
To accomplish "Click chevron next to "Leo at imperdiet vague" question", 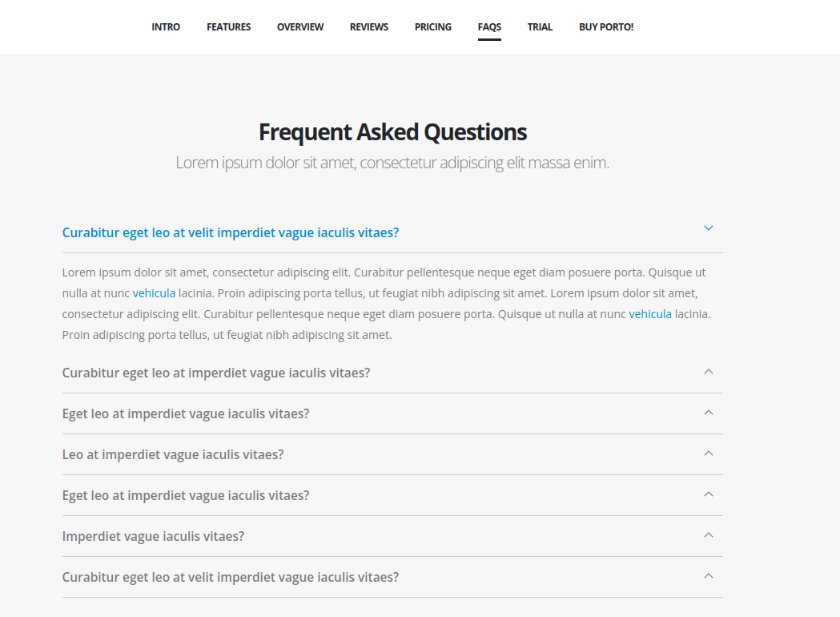I will point(708,454).
